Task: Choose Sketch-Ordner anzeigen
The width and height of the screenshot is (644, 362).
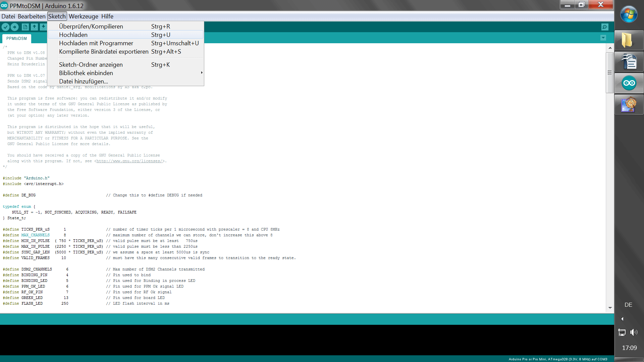Action: (x=126, y=65)
